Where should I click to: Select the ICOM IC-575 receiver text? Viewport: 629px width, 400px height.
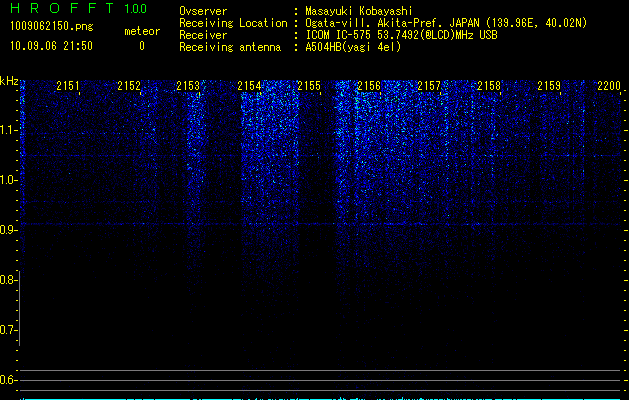tap(401, 35)
